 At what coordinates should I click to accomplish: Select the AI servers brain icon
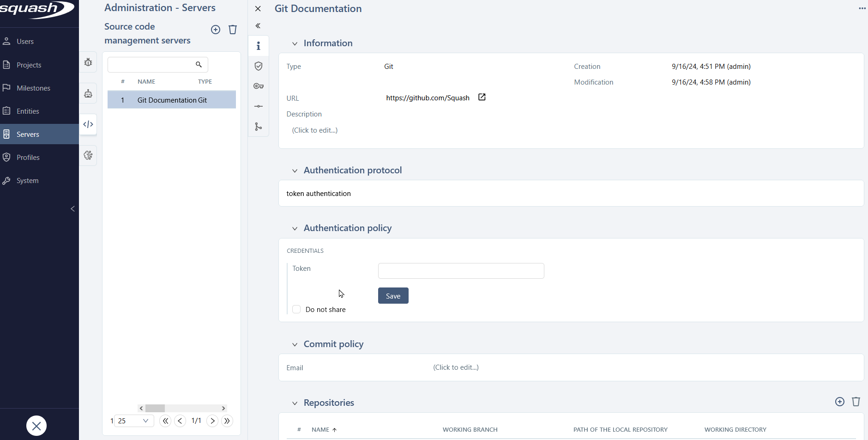[x=88, y=155]
